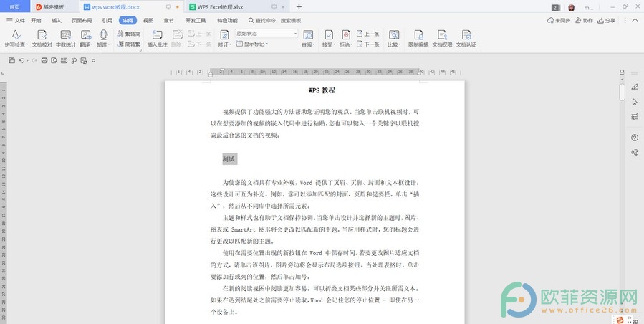This screenshot has width=644, height=324.
Task: Go to the 首页 home tab
Action: pos(15,7)
